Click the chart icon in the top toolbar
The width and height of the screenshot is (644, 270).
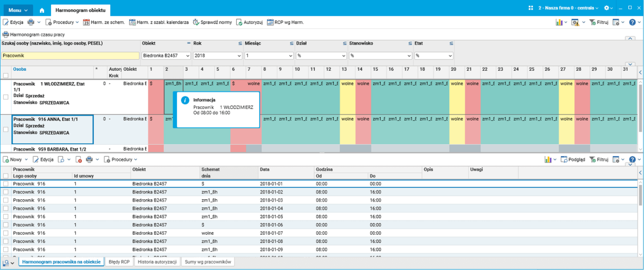(559, 22)
